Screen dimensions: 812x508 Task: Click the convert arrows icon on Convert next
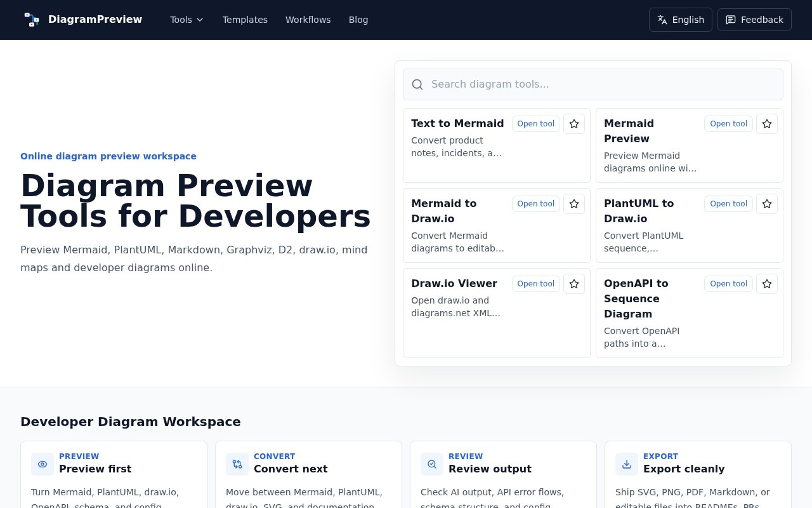(237, 464)
